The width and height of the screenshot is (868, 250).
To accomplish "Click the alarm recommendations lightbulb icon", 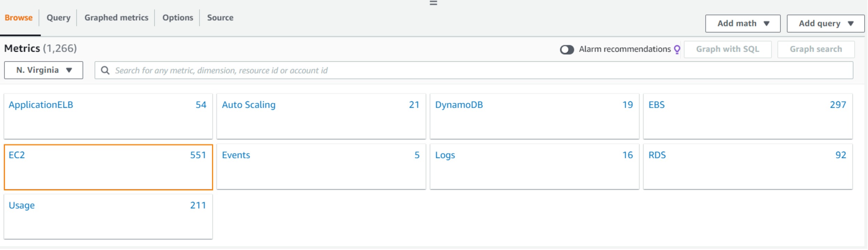I will point(677,50).
